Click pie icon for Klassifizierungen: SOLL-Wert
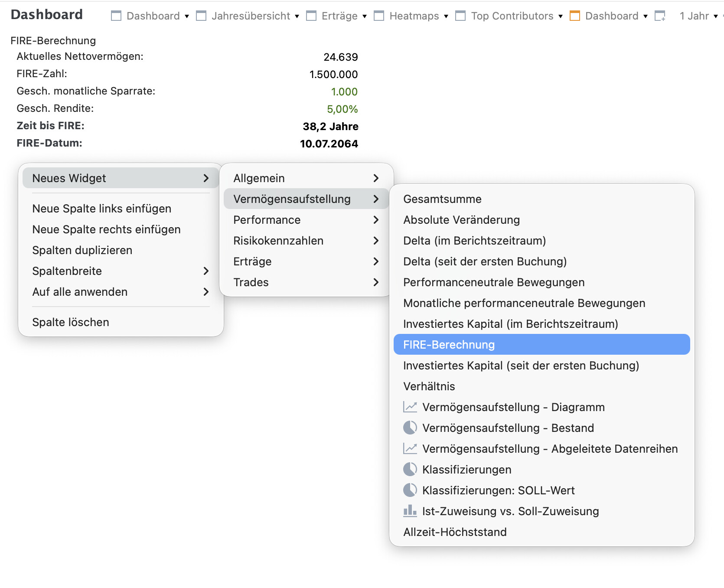This screenshot has height=588, width=724. (x=410, y=490)
